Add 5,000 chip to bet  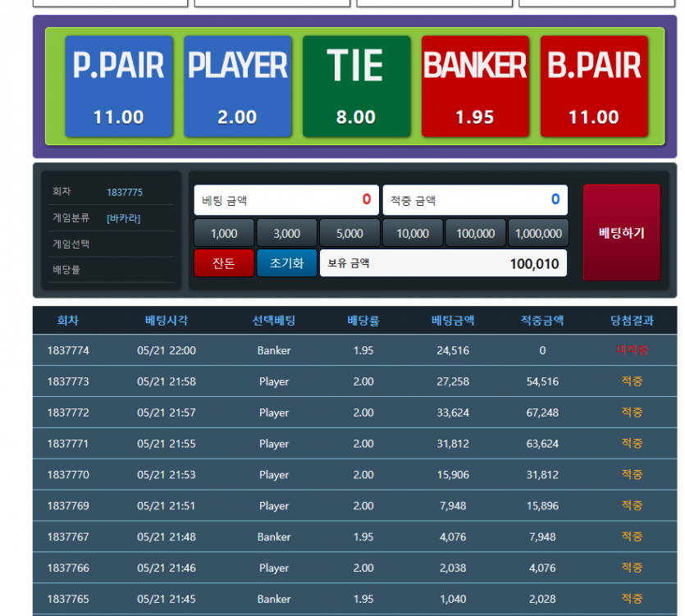pyautogui.click(x=349, y=233)
